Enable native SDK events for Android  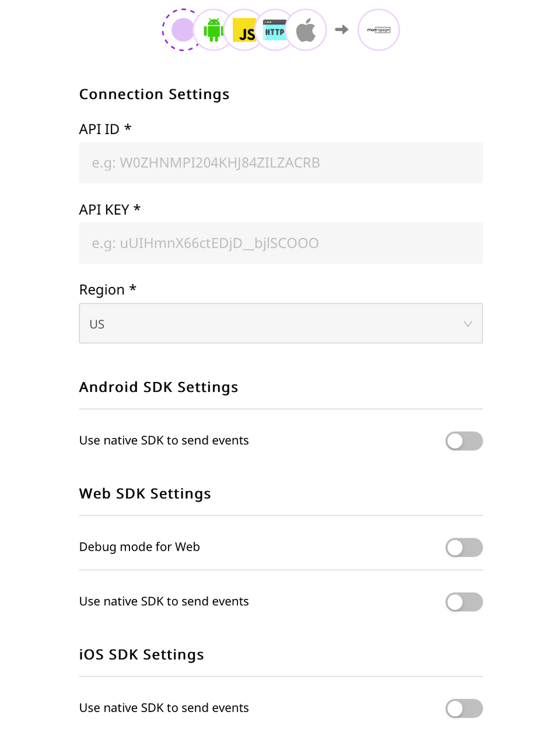464,441
